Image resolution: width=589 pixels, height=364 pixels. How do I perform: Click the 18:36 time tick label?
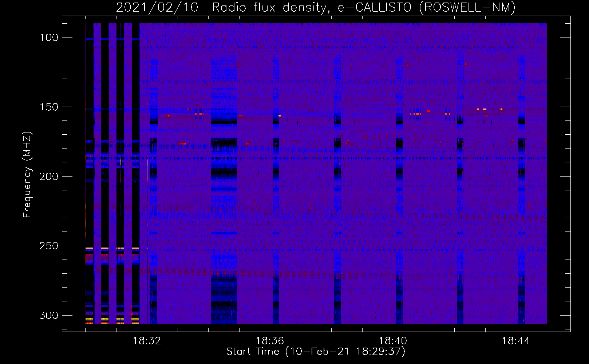tap(270, 341)
